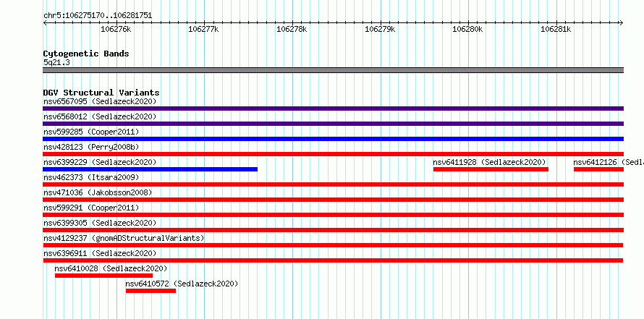Screen dimensions: 644x319
Task: Select the red bar beneath nsv462373
Action: (333, 184)
